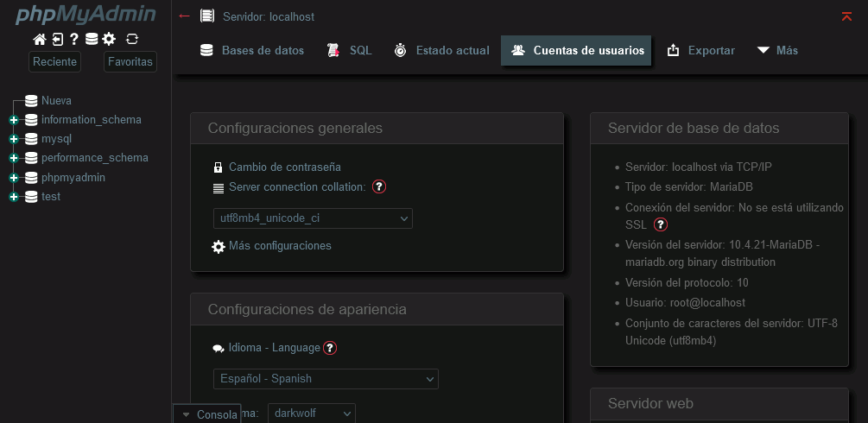This screenshot has height=423, width=868.
Task: Click the collation list icon
Action: click(x=219, y=187)
